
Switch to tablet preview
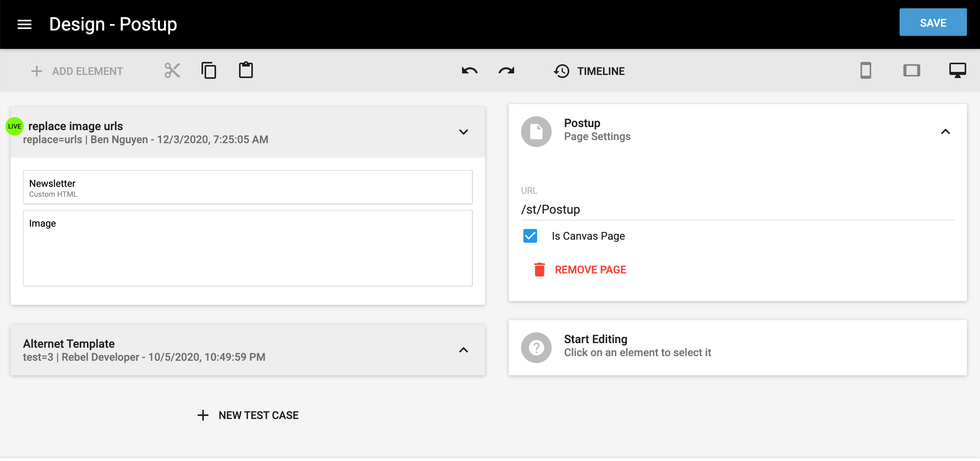(x=911, y=71)
